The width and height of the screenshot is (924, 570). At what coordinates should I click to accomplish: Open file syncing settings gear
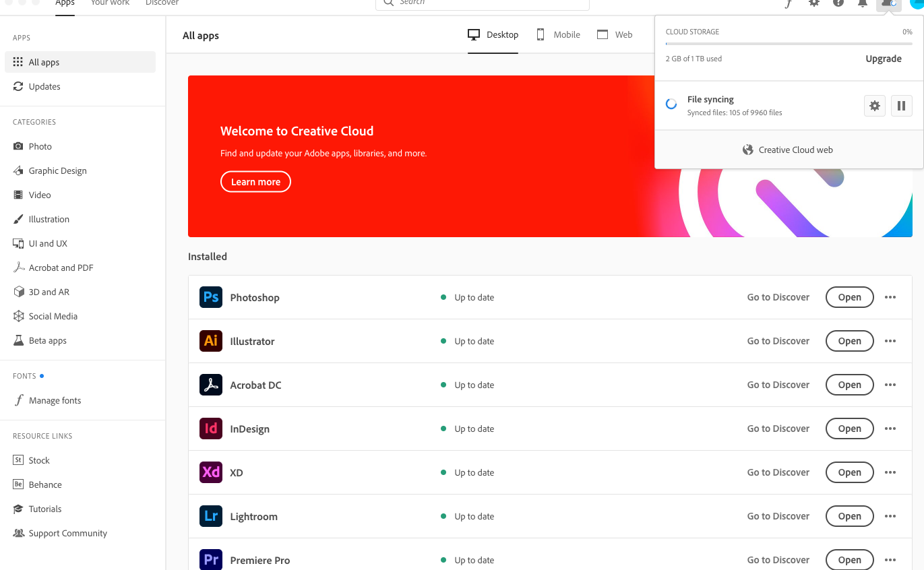coord(874,106)
